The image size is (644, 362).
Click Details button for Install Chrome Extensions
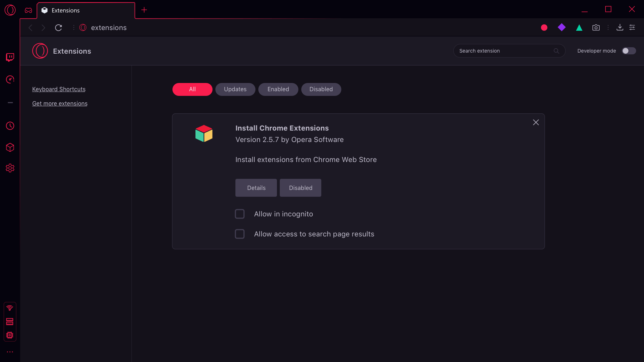click(x=256, y=188)
